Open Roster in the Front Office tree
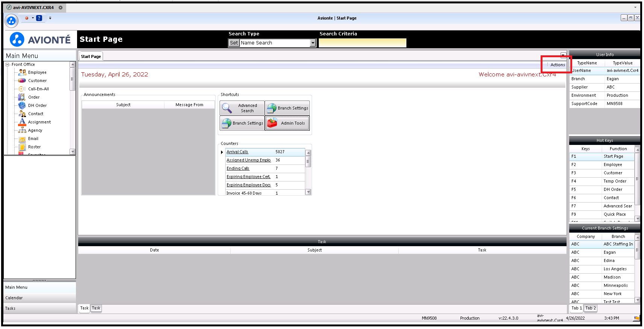 (35, 147)
